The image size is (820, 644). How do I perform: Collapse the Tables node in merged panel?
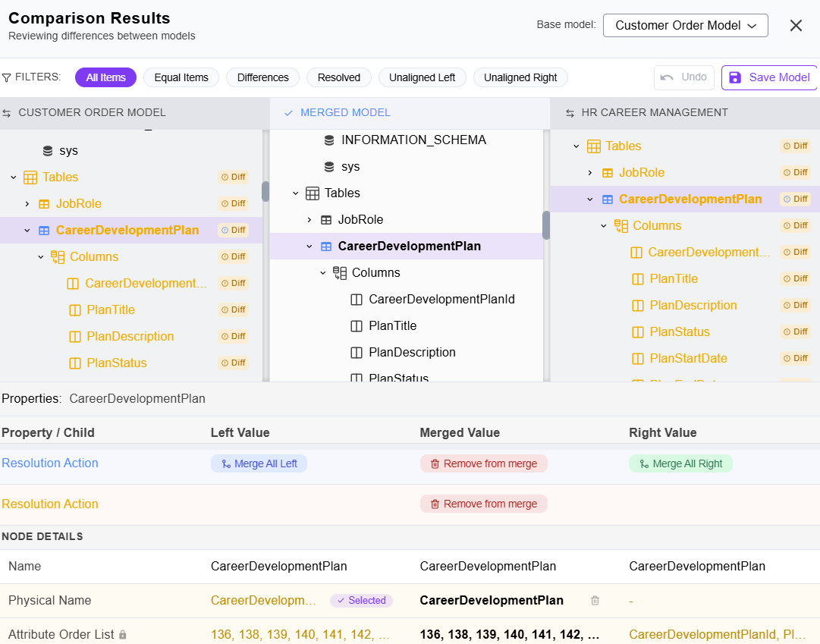pyautogui.click(x=296, y=193)
